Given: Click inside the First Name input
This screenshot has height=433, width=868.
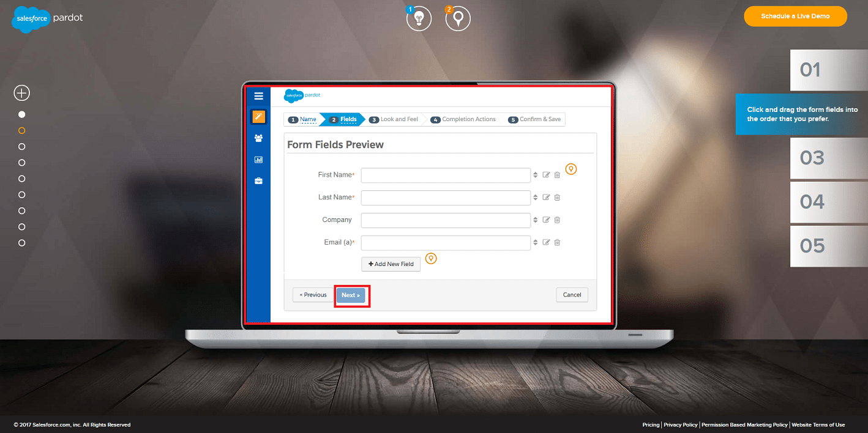Looking at the screenshot, I should 446,176.
